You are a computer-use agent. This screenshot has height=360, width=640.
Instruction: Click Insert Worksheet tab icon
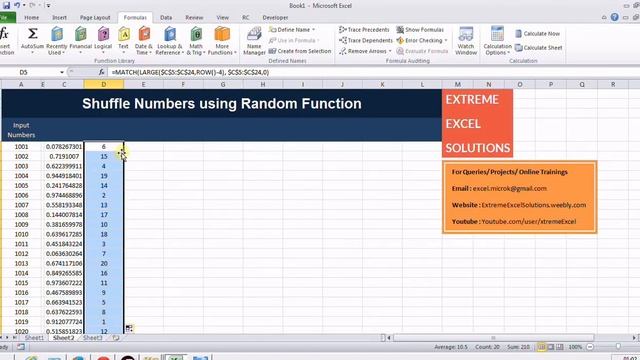click(x=116, y=338)
